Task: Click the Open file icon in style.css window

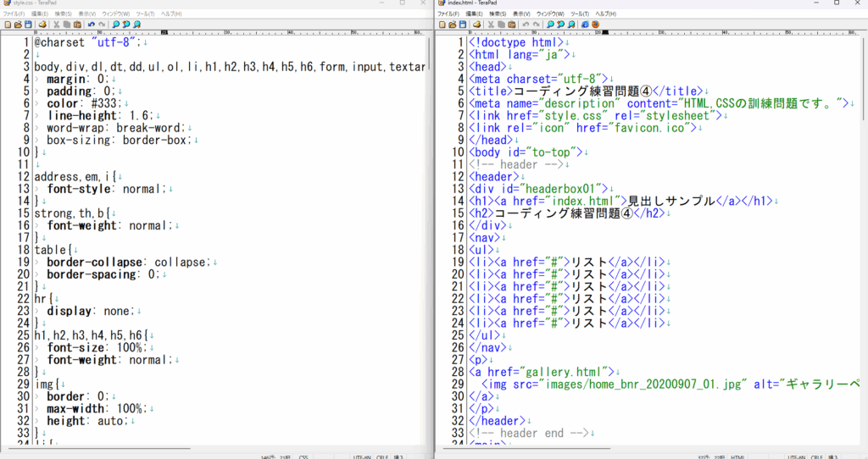Action: 17,25
